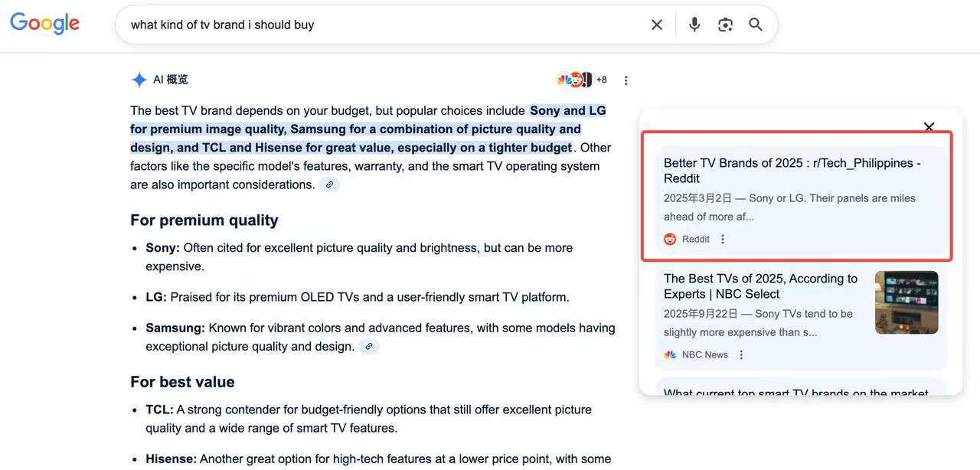Click link chip after Samsung description
This screenshot has width=980, height=470.
[x=369, y=347]
